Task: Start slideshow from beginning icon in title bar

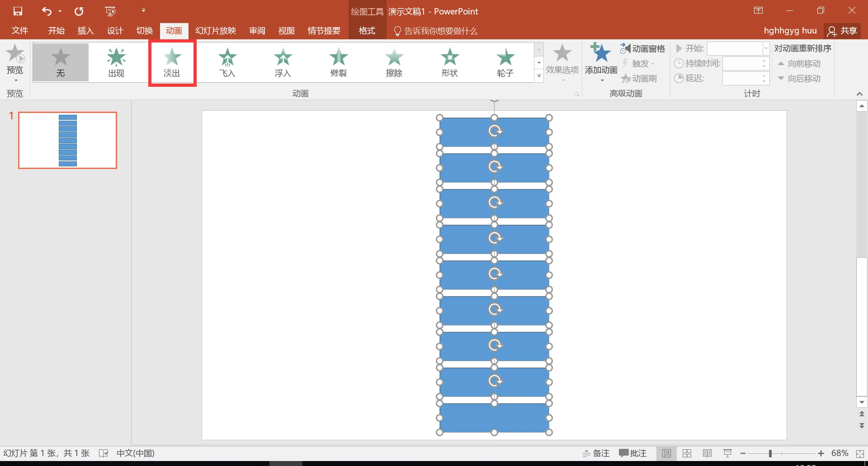Action: coord(110,11)
